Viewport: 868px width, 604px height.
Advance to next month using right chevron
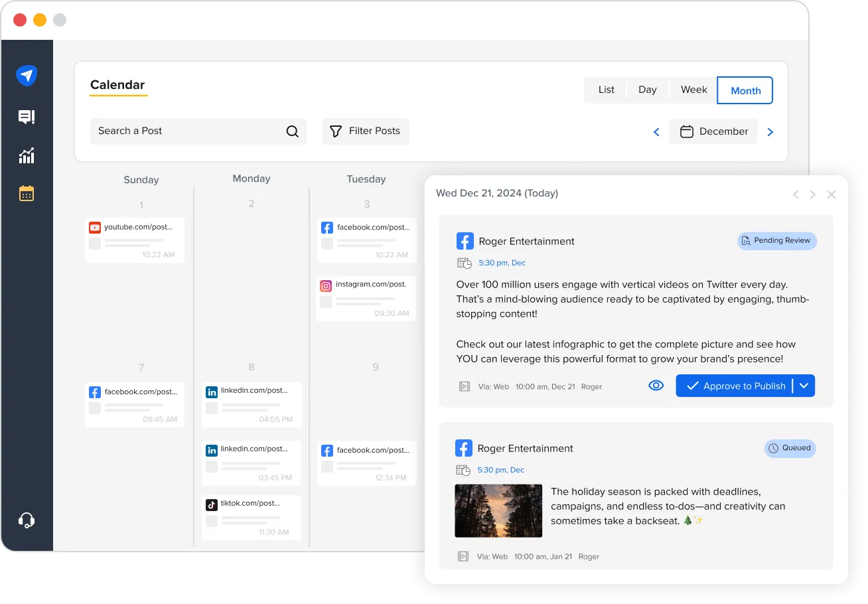(770, 131)
